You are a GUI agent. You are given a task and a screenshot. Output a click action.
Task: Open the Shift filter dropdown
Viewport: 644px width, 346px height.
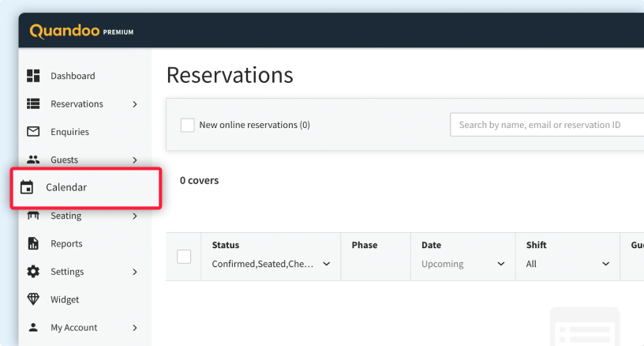pyautogui.click(x=568, y=264)
